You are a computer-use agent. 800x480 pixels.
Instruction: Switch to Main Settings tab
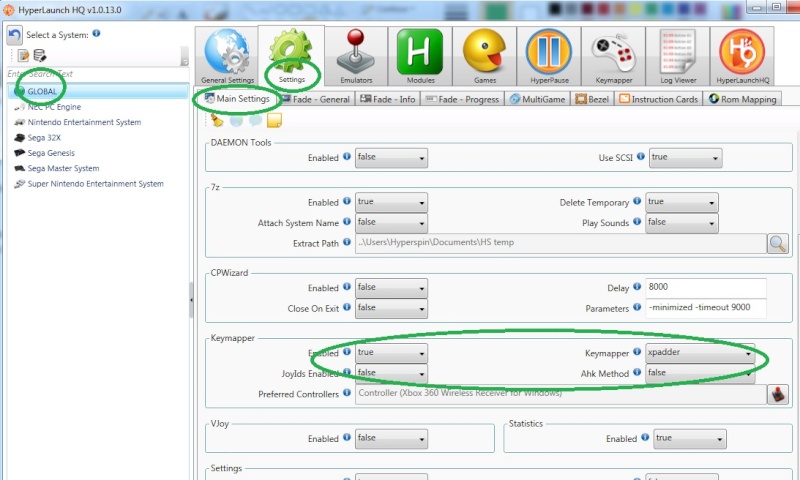(x=237, y=98)
